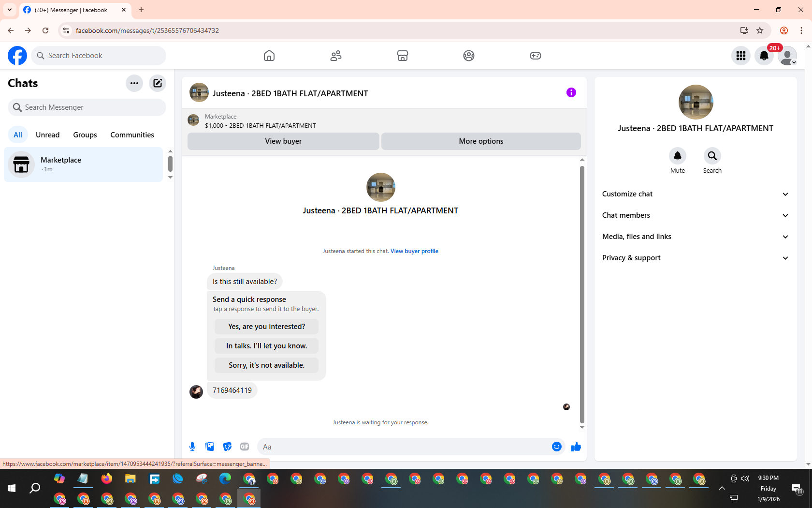The height and width of the screenshot is (508, 812).
Task: Click the conversation header title Justeena · 2BED 1BATH
Action: pyautogui.click(x=290, y=93)
